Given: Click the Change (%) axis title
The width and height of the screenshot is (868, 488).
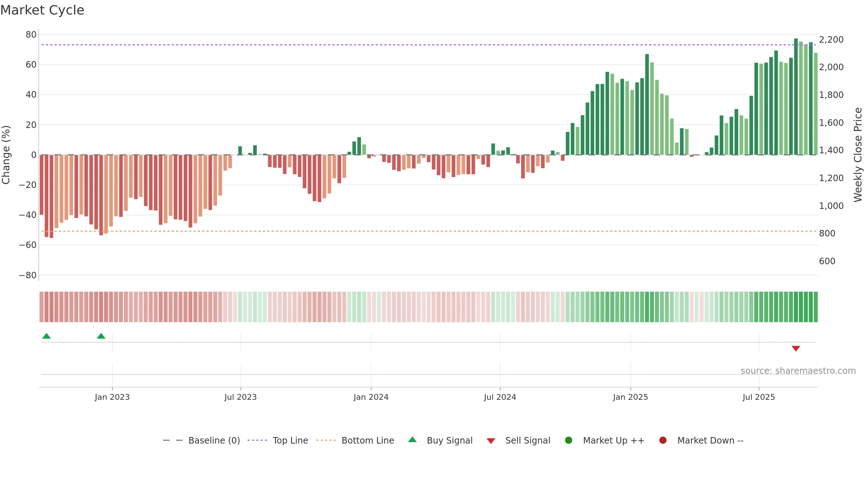Looking at the screenshot, I should (x=6, y=155).
